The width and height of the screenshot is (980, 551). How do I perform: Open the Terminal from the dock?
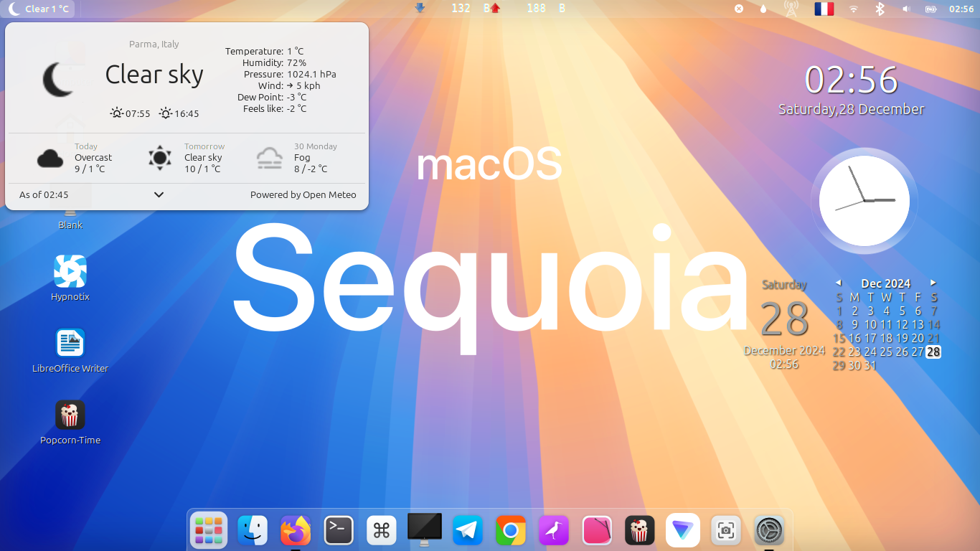pos(339,531)
